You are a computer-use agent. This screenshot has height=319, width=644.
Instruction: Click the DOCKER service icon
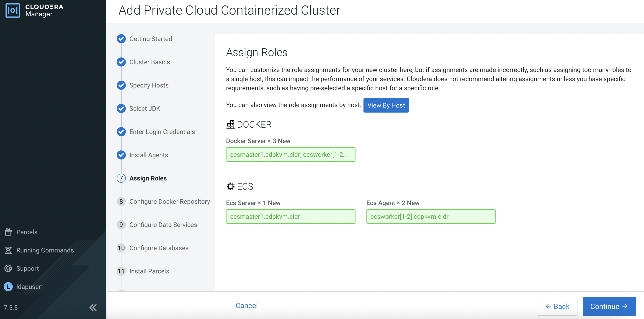230,124
